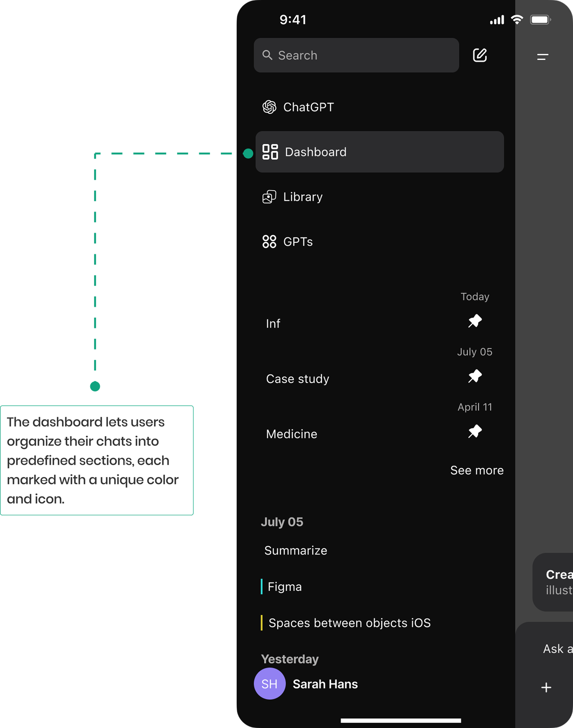Open the GPTs menu item
573x728 pixels.
coord(298,242)
